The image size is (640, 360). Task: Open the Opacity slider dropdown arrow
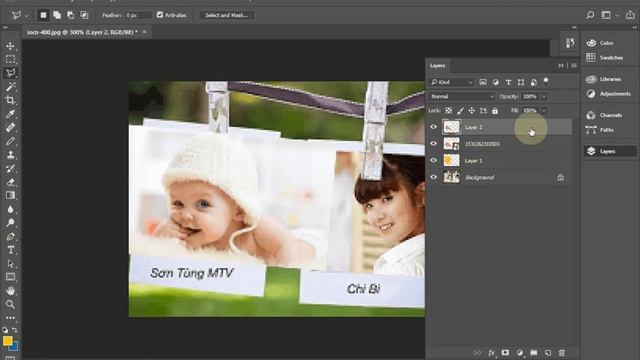pyautogui.click(x=544, y=97)
